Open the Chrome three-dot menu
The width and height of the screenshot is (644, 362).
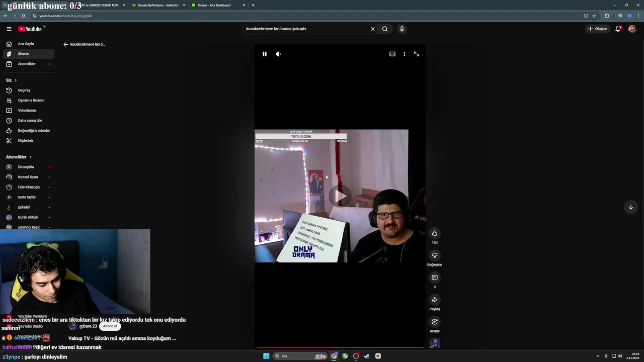point(638,16)
